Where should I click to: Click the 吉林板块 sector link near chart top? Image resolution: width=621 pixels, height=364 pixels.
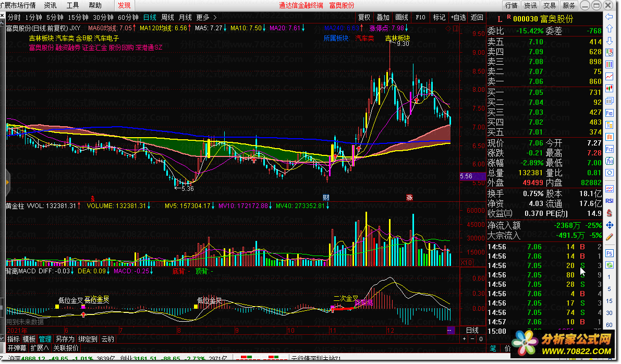pos(398,39)
